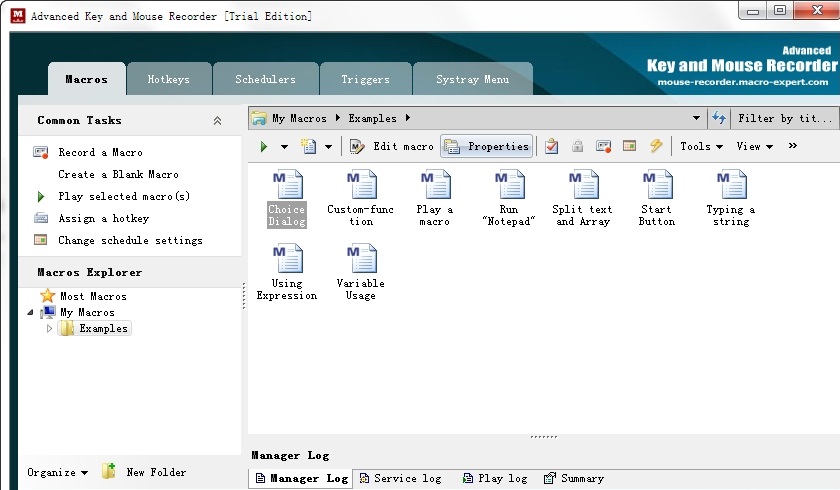Screen dimensions: 840x490
Task: Click the Record a Macro link
Action: click(x=100, y=152)
